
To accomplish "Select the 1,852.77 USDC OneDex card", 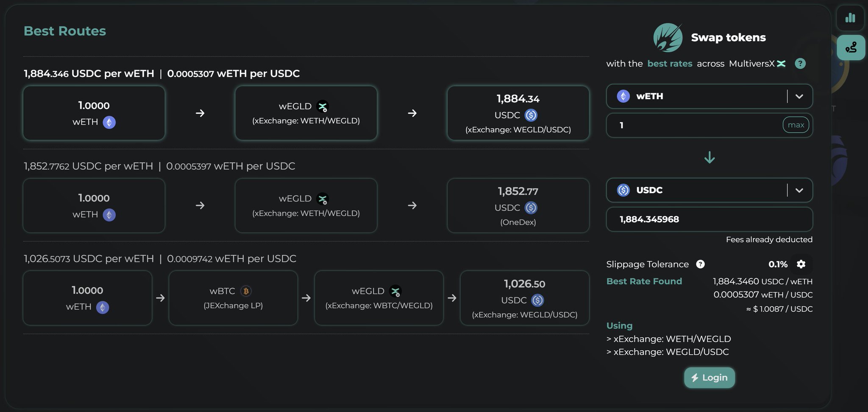I will [x=518, y=206].
